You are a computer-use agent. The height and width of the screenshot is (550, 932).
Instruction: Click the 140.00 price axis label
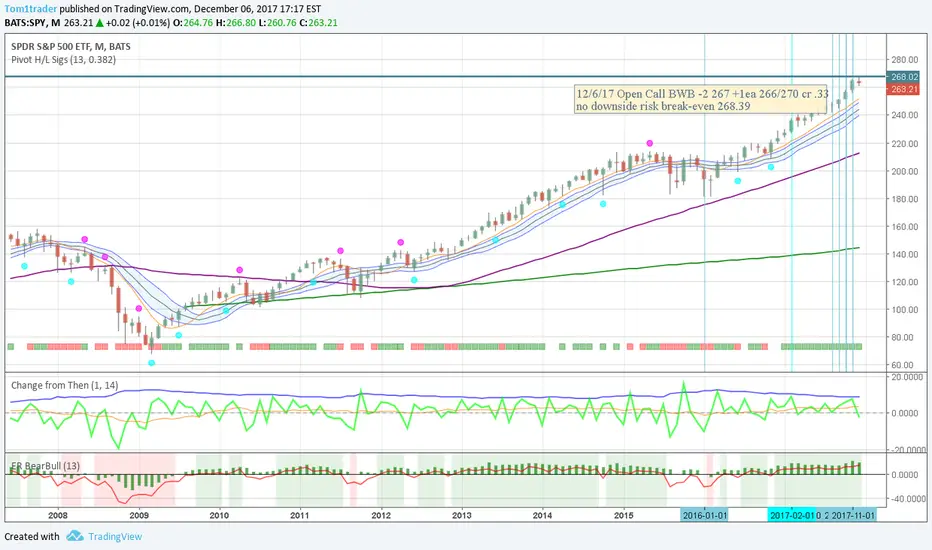[x=904, y=254]
